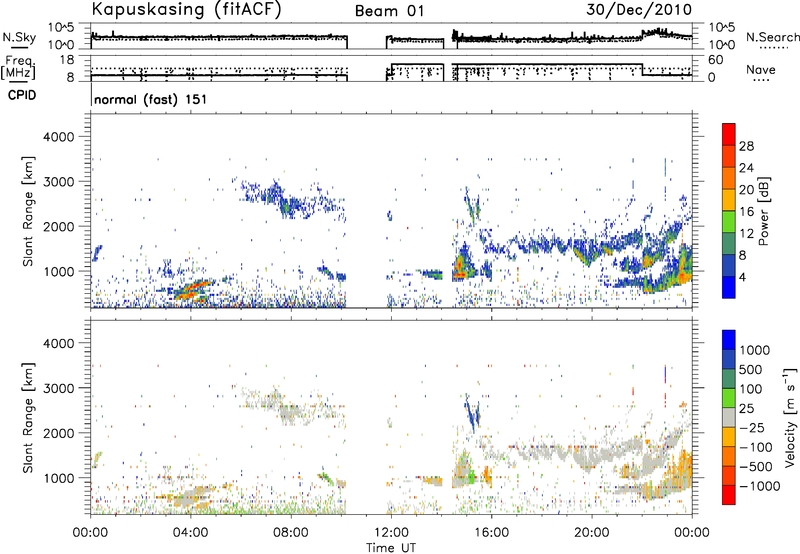Select the N.Sky legend label
The image size is (800, 554).
coord(19,37)
